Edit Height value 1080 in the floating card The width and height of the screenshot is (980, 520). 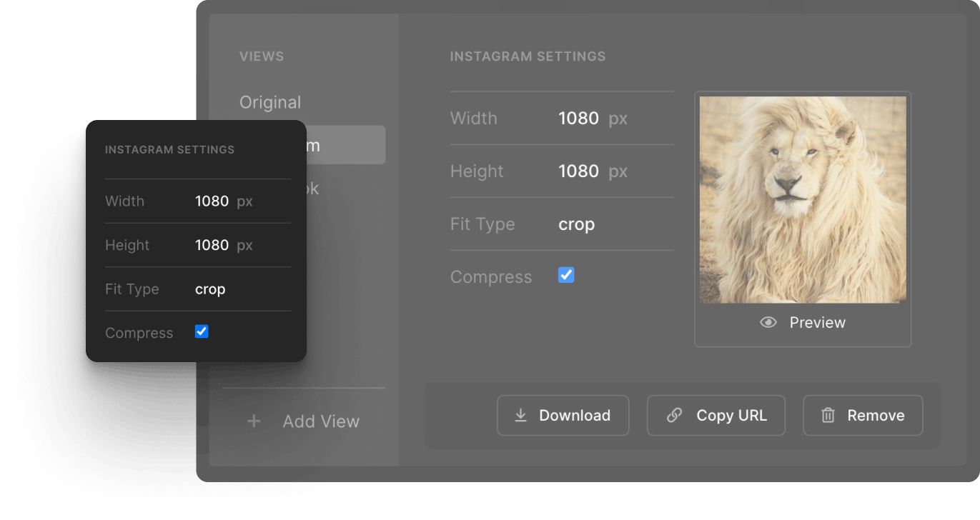212,245
